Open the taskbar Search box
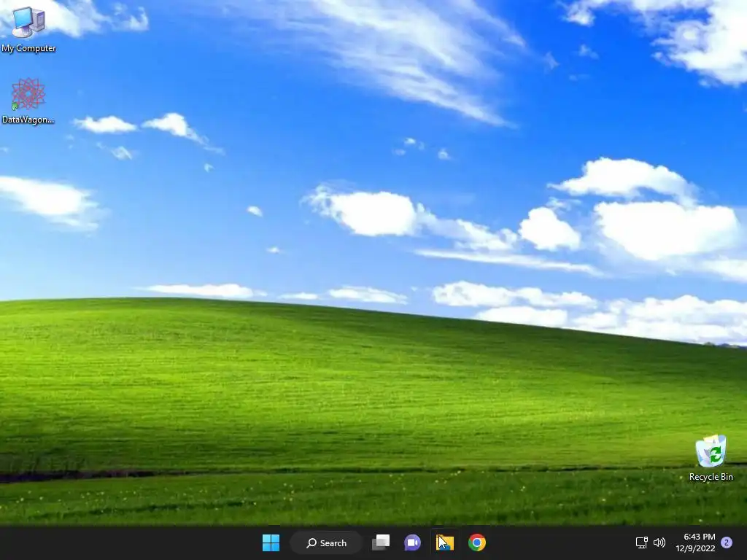The image size is (747, 560). [326, 542]
